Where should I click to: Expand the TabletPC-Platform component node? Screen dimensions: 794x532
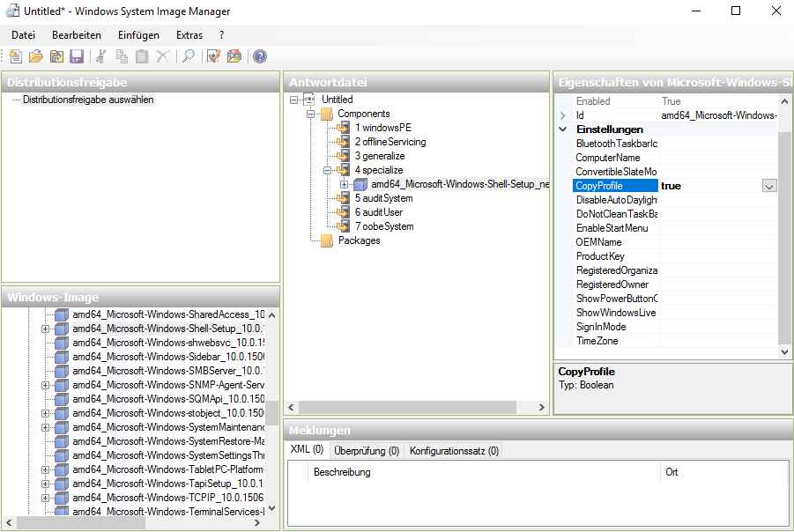point(46,469)
